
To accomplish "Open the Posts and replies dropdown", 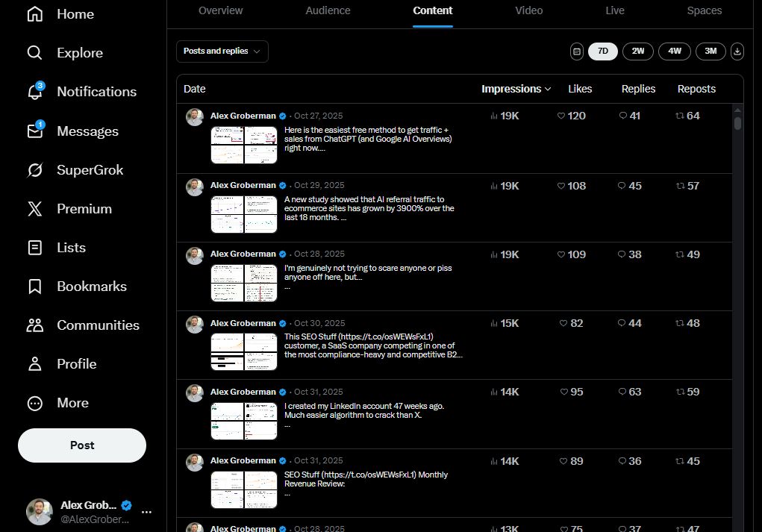I will [222, 51].
